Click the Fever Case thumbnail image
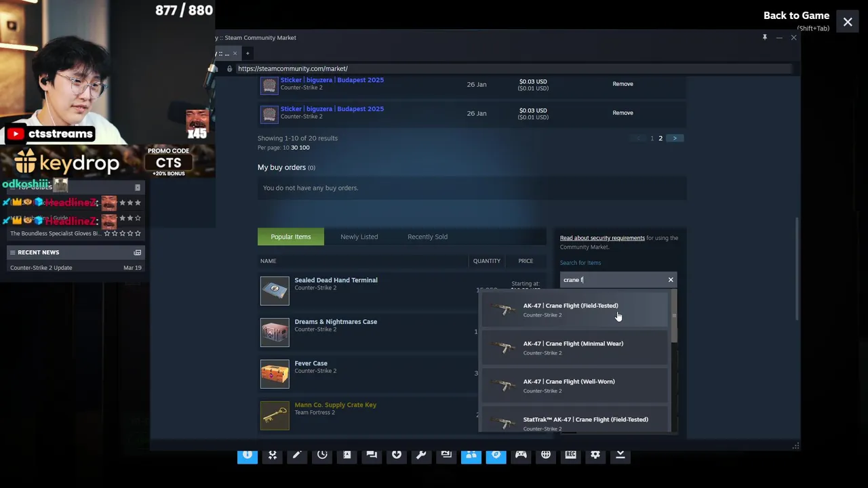Image resolution: width=868 pixels, height=488 pixels. pyautogui.click(x=275, y=373)
